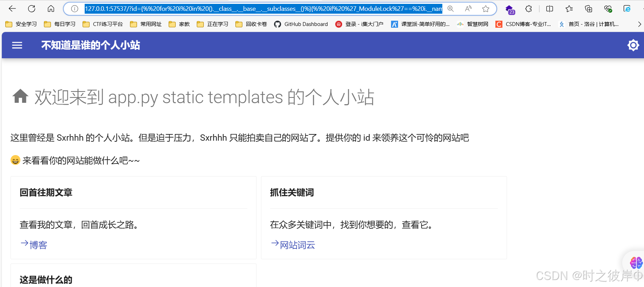
Task: Open the 回收卡卷 bookmark folder
Action: click(x=251, y=24)
